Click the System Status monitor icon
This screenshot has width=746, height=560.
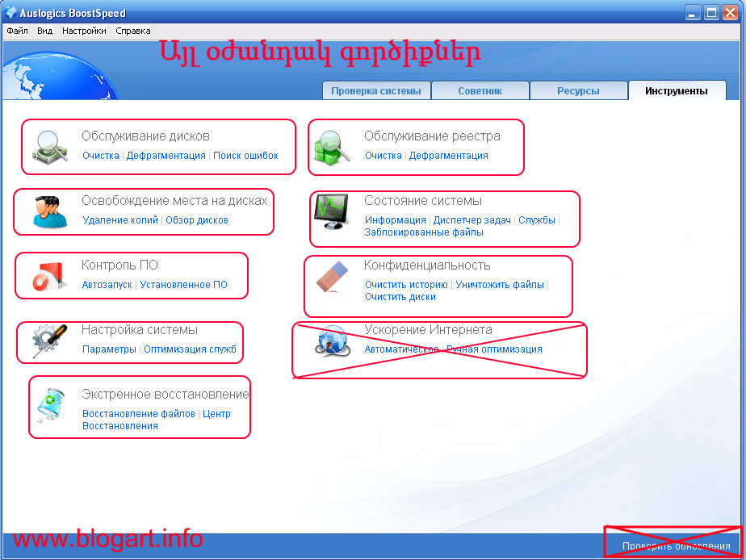pyautogui.click(x=332, y=211)
